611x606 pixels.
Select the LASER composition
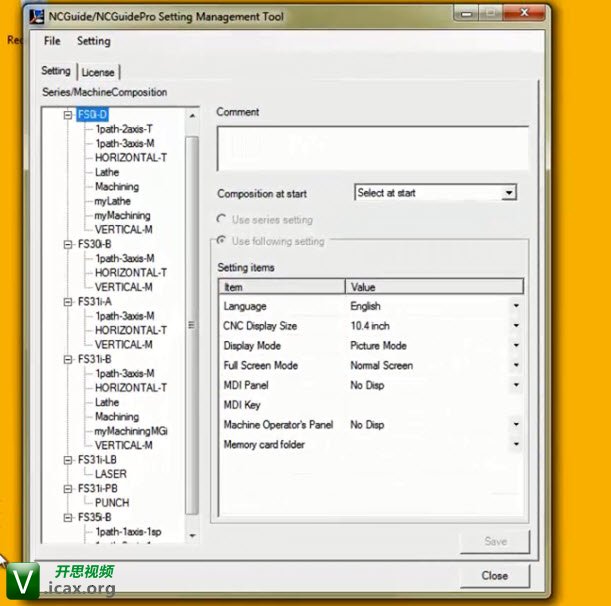111,474
